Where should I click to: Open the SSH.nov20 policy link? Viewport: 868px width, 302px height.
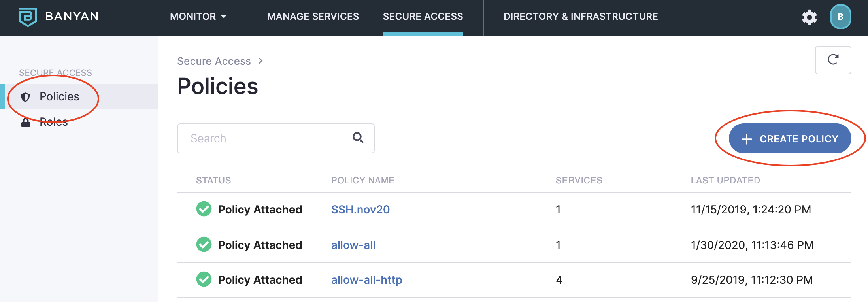[360, 210]
